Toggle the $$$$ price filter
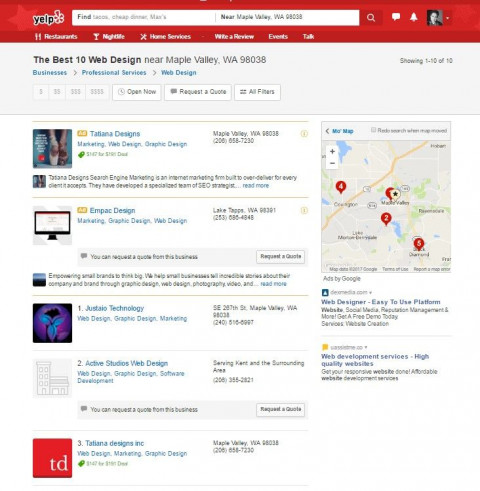Screen dimensions: 480x491 [97, 92]
